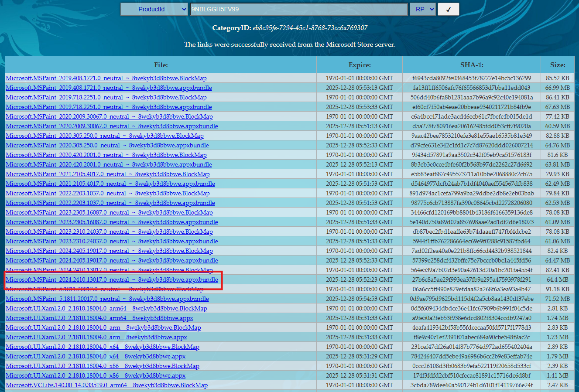Screen dimensions: 579x392
Task: Download the Microsoft.MSPaint 2024.2405.19017.0 appxbundle
Action: point(110,260)
